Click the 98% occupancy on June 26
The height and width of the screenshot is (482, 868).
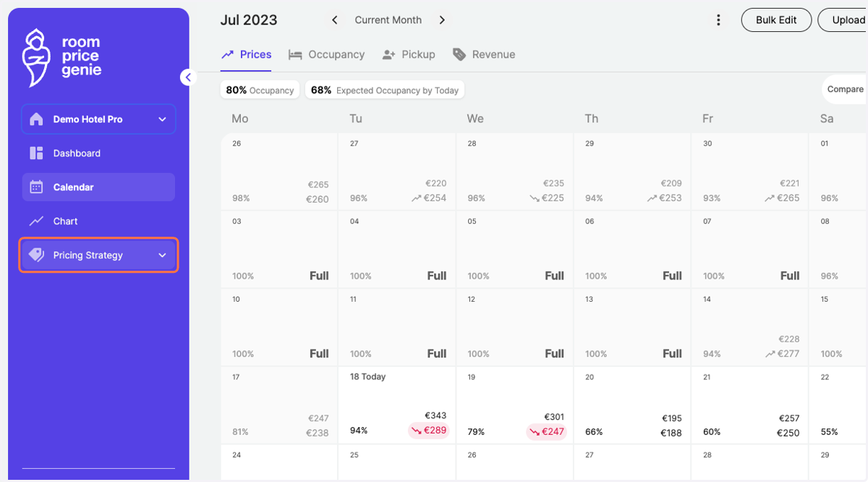tap(241, 198)
